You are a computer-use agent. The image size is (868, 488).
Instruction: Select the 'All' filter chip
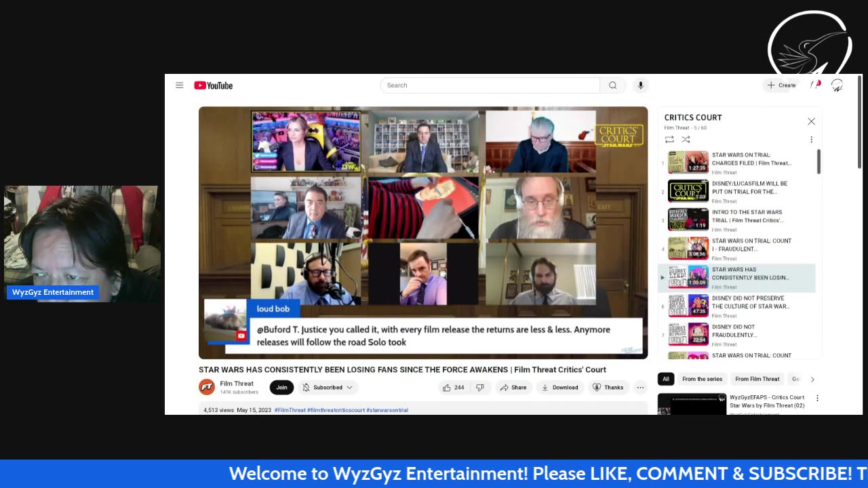point(666,379)
